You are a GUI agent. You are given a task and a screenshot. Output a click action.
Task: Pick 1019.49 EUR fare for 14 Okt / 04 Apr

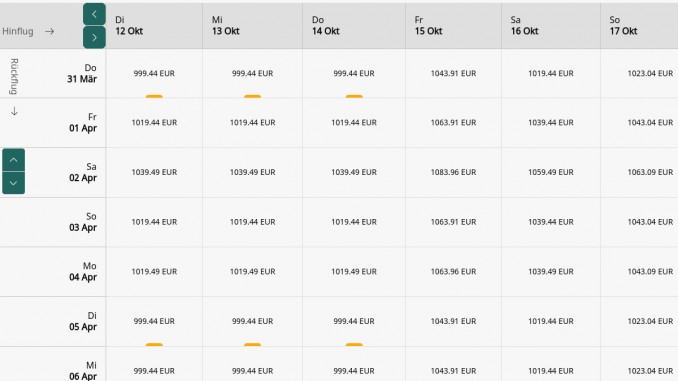click(x=354, y=272)
